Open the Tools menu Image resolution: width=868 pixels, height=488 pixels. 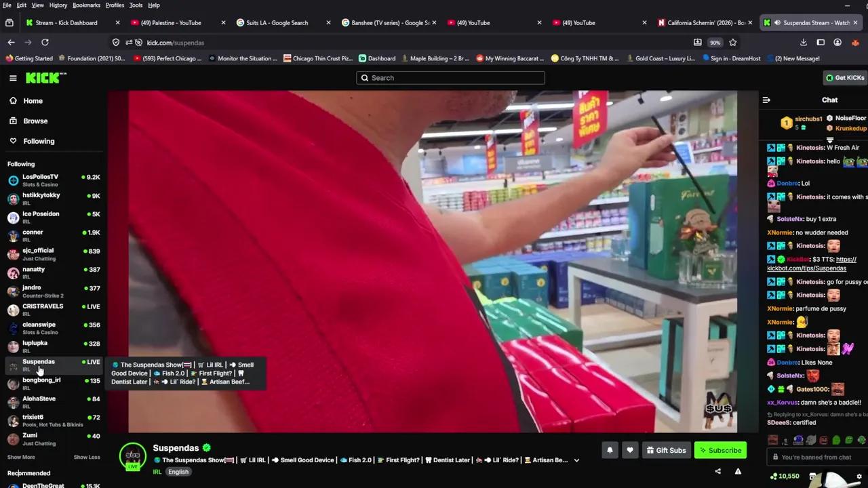[136, 5]
